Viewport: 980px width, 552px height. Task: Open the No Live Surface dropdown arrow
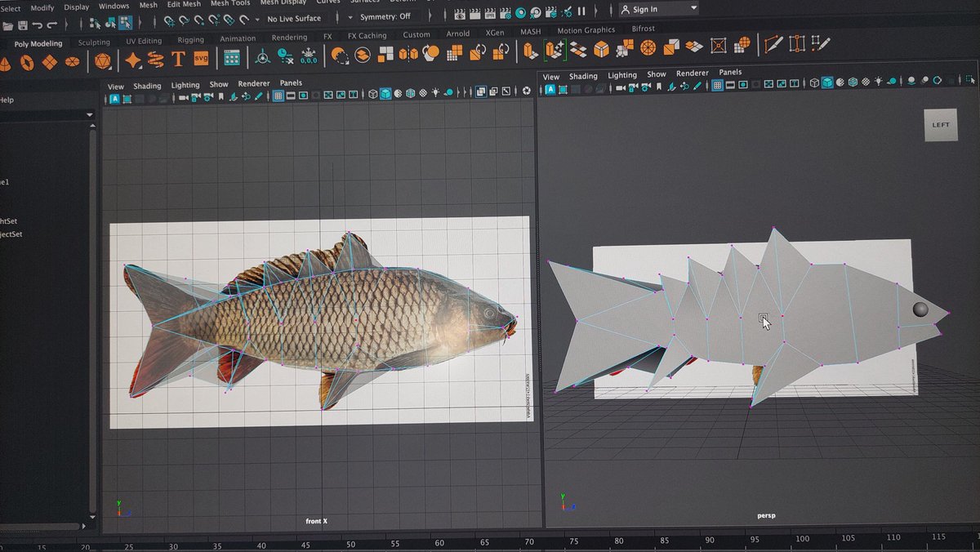[257, 19]
